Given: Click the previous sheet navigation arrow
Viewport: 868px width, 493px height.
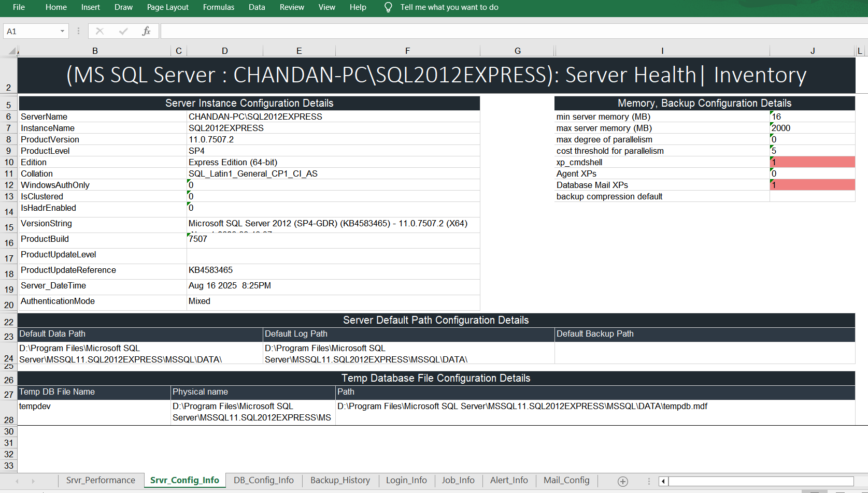Looking at the screenshot, I should (17, 481).
